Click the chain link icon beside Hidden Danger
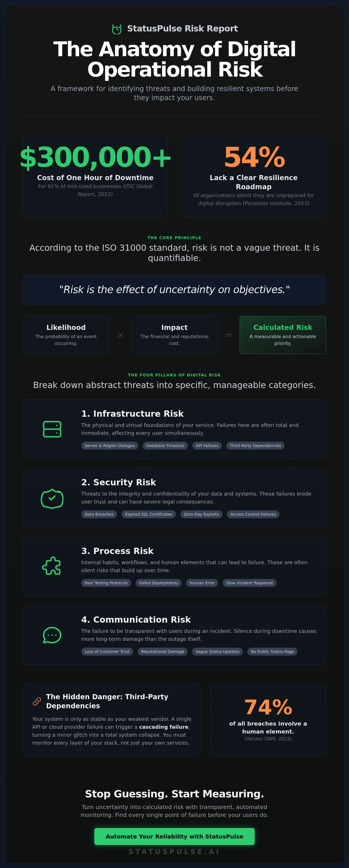This screenshot has height=868, width=349. 37,701
